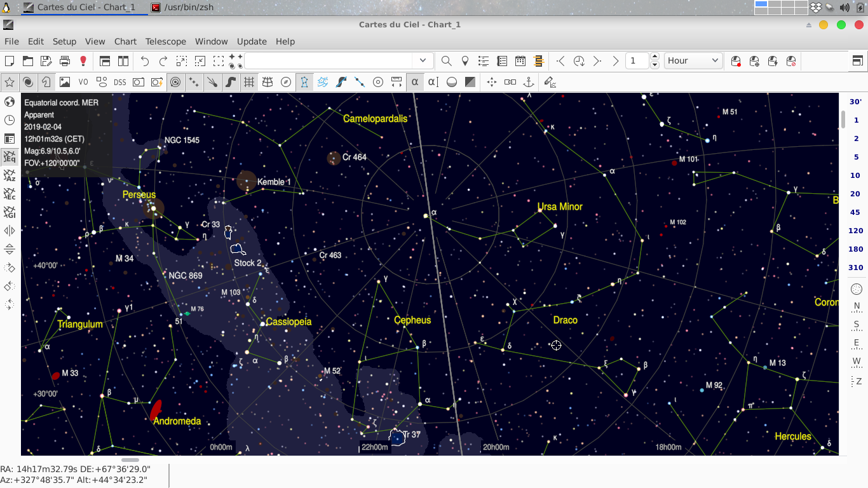The image size is (868, 488).
Task: Step time forward with the right arrow
Action: tap(597, 61)
